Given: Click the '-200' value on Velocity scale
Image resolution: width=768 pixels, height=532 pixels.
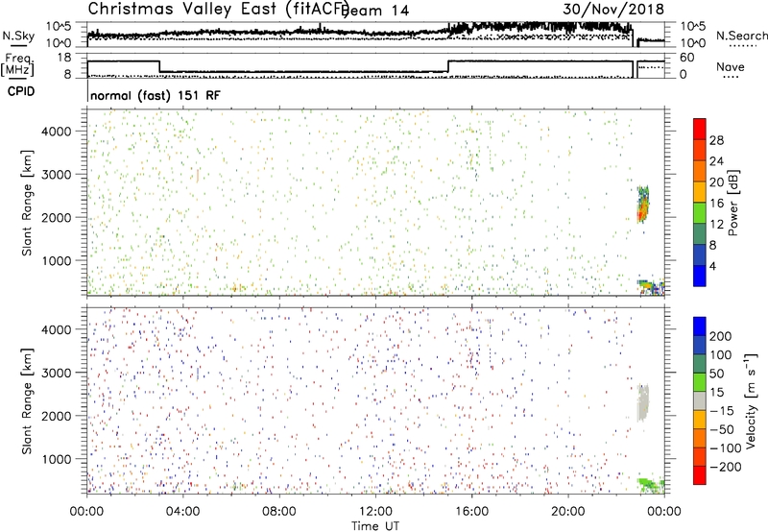Looking at the screenshot, I should point(726,467).
